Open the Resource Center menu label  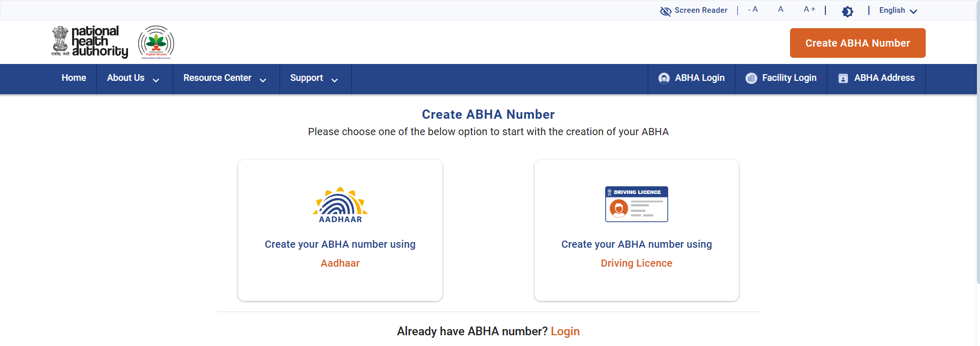tap(217, 78)
